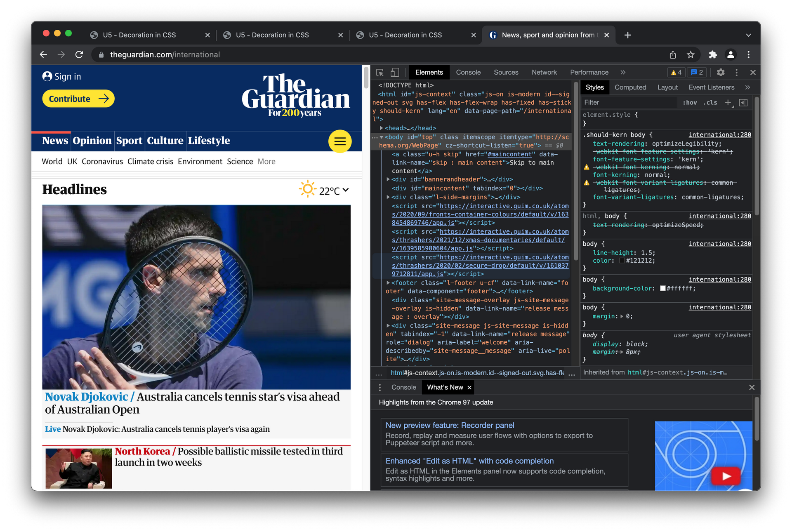Switch to the Console panel tab

(x=468, y=73)
